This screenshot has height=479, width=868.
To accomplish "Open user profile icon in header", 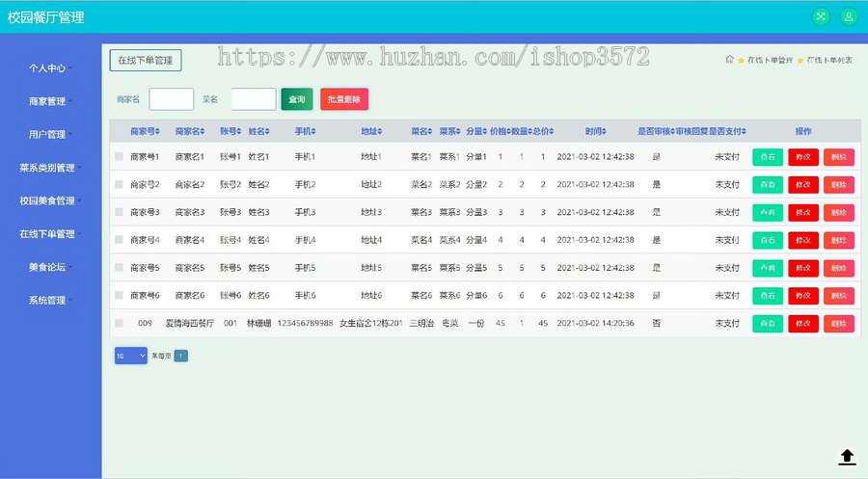I will (x=849, y=16).
